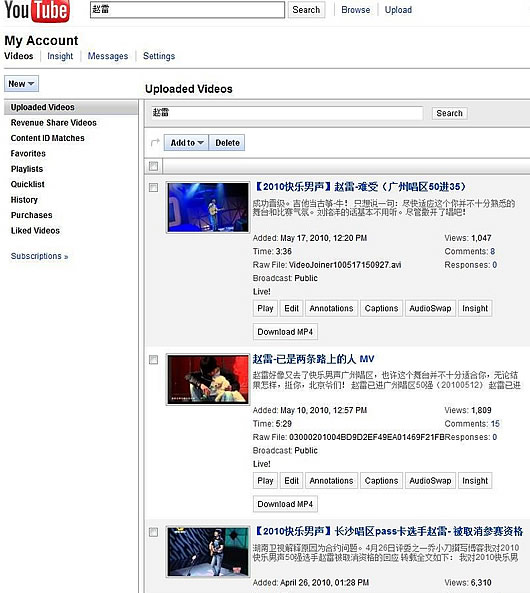
Task: Open the Messages tab
Action: pos(108,56)
